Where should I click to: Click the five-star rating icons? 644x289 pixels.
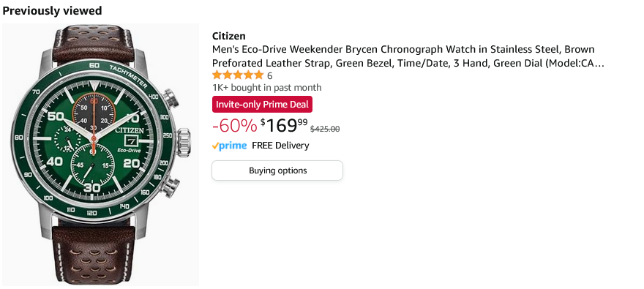(238, 75)
